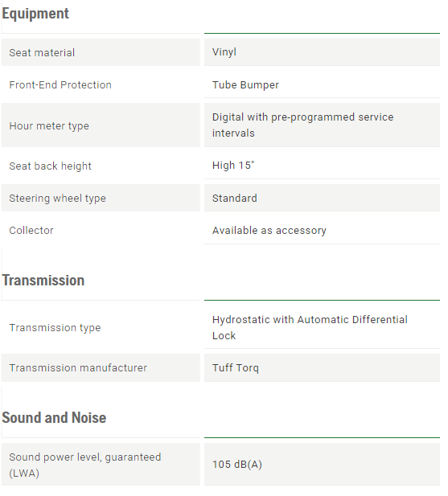Select the Steering wheel type label
This screenshot has height=496, width=448.
[58, 199]
